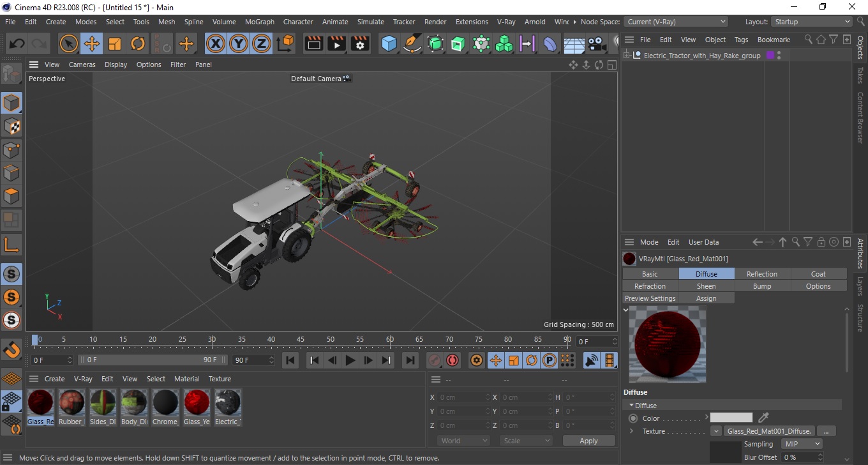Screen dimensions: 868x465
Task: Collapse the Diffuse section
Action: point(632,406)
